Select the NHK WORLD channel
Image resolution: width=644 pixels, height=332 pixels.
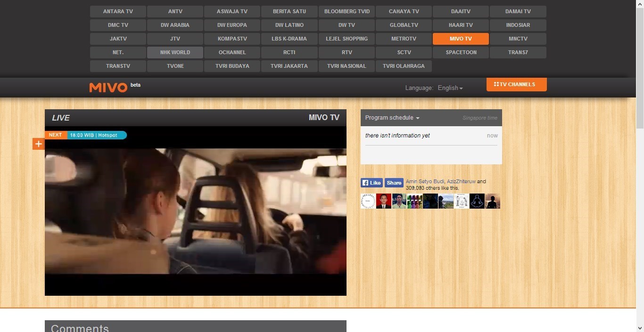click(x=175, y=52)
